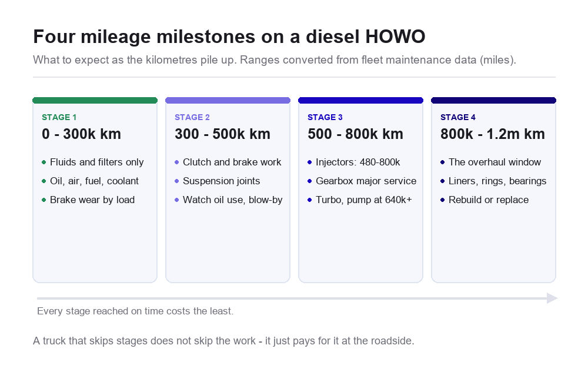Select "Clutch and brake work" bullet
The height and width of the screenshot is (365, 588).
pyautogui.click(x=228, y=162)
